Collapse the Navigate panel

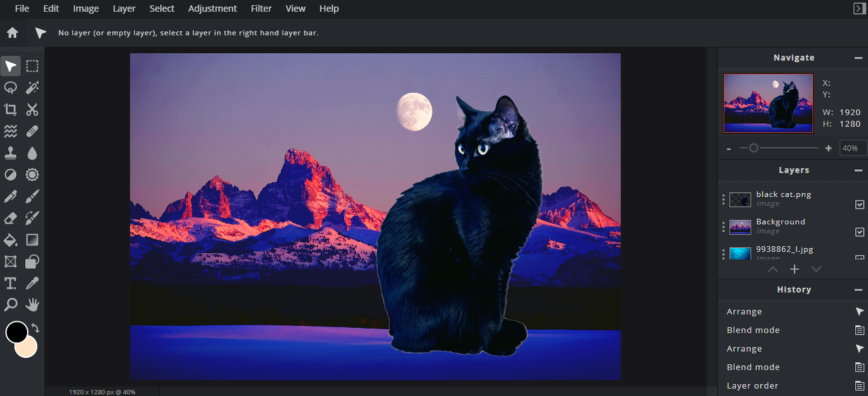coord(859,58)
